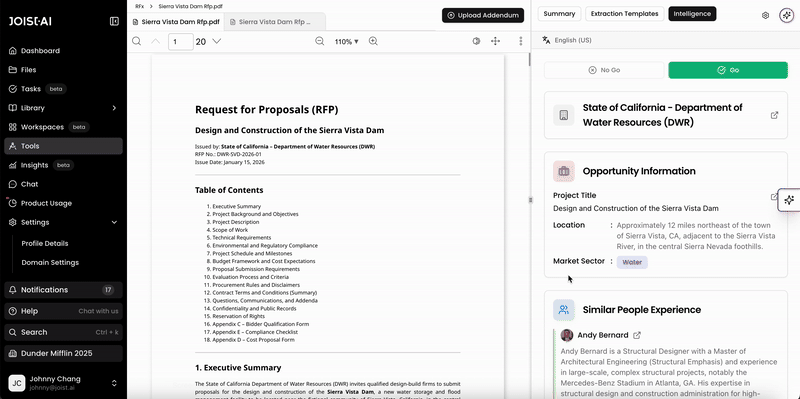Click the RFx breadcrumb link

click(x=139, y=6)
